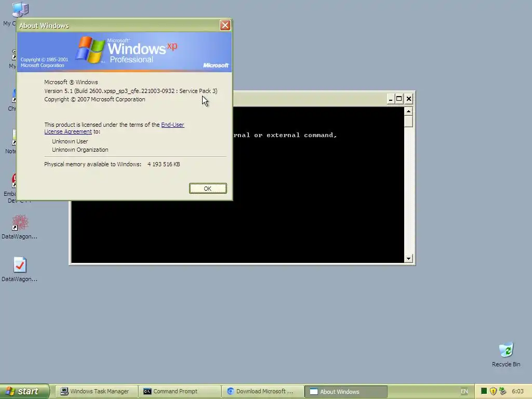
Task: Open the Start menu
Action: point(24,391)
